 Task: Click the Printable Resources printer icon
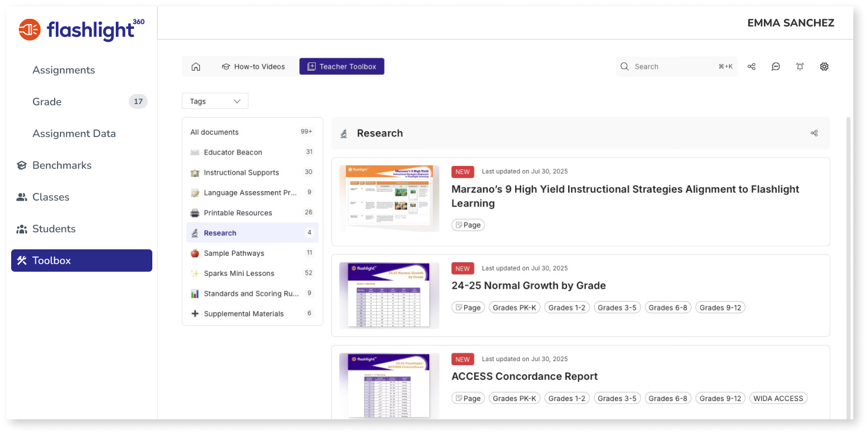tap(195, 213)
